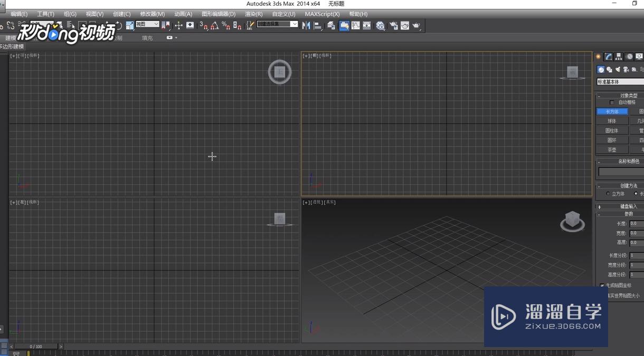Select the Cameras category icon
Image resolution: width=644 pixels, height=356 pixels.
pos(626,70)
